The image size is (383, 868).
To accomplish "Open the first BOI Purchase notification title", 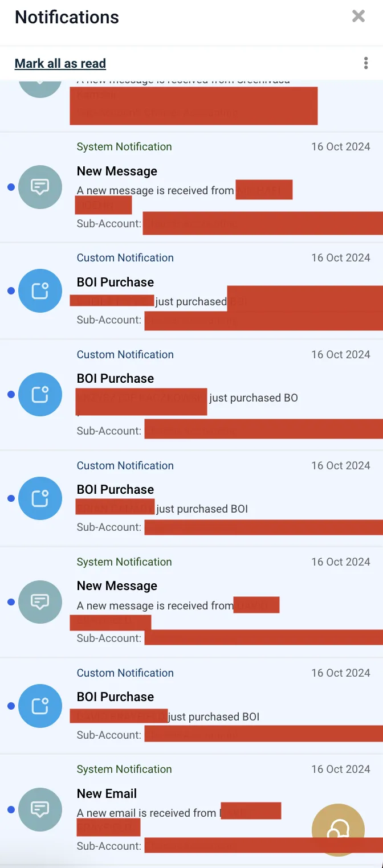I will point(115,282).
